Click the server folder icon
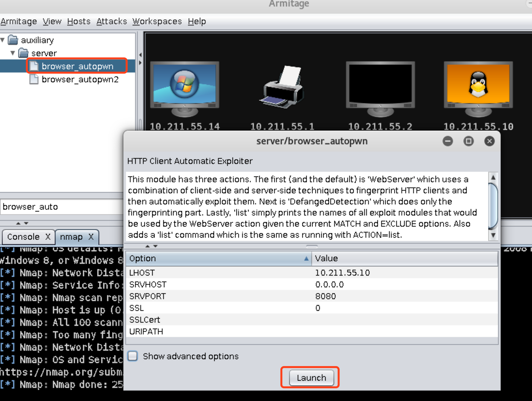The image size is (532, 401). [23, 53]
